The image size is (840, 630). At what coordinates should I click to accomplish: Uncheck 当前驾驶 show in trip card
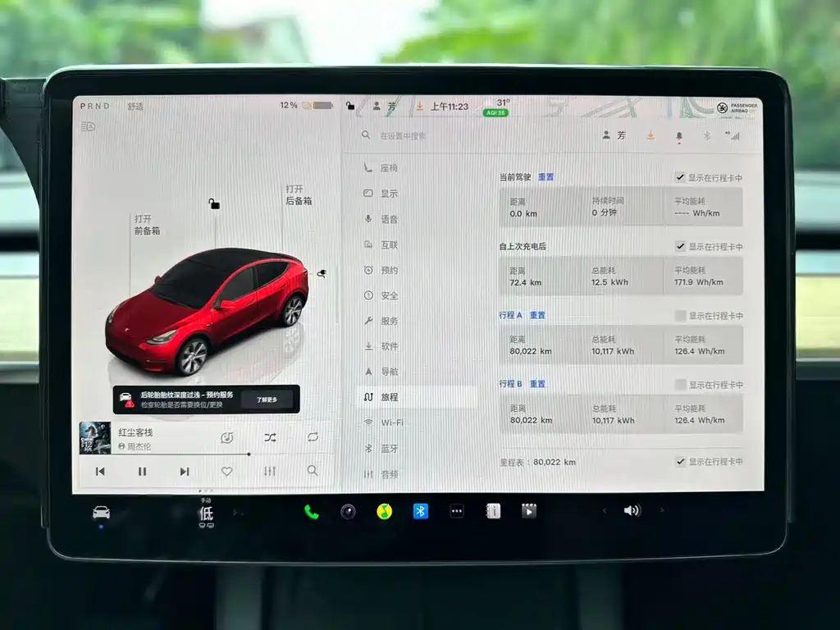680,177
